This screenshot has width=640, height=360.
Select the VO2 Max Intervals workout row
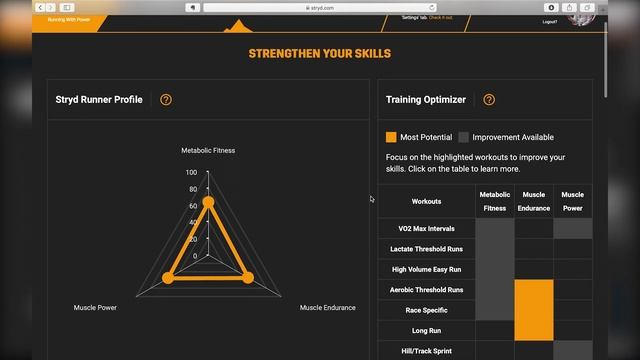485,229
